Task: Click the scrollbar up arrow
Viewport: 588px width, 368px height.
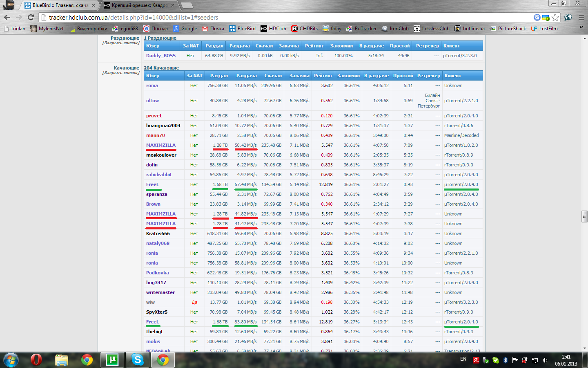Action: tap(584, 38)
